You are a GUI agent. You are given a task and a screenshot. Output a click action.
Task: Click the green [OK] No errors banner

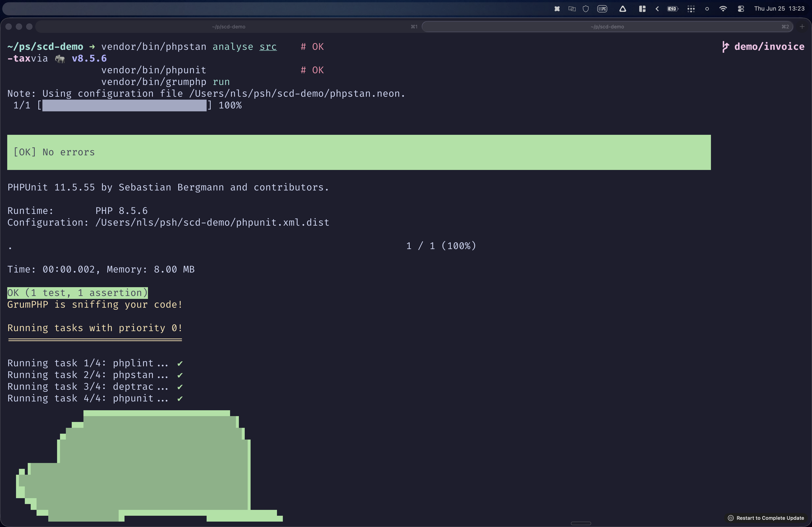point(359,152)
